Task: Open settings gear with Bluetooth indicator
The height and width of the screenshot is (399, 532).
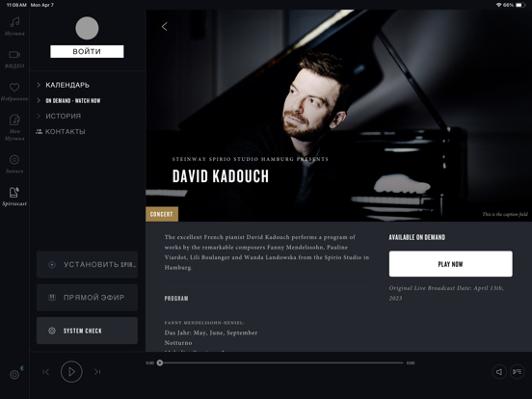Action: click(x=14, y=375)
